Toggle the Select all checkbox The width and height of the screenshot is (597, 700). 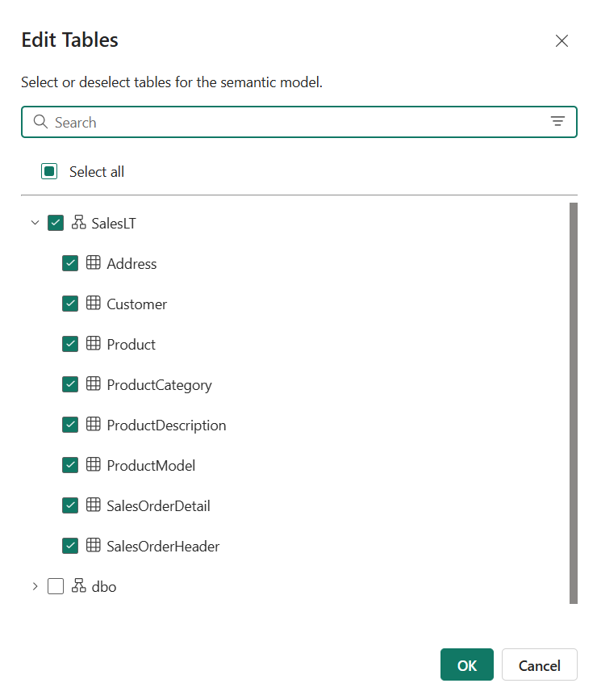tap(49, 171)
